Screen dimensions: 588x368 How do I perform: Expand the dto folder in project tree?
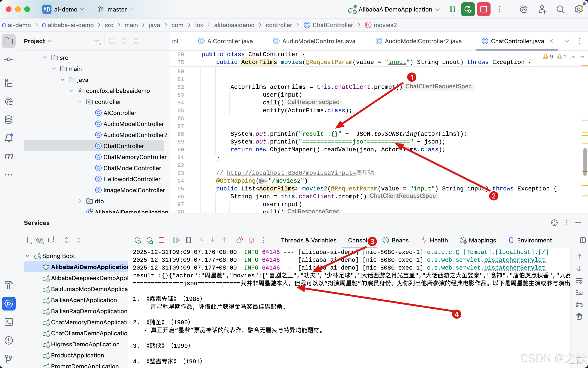coord(80,201)
